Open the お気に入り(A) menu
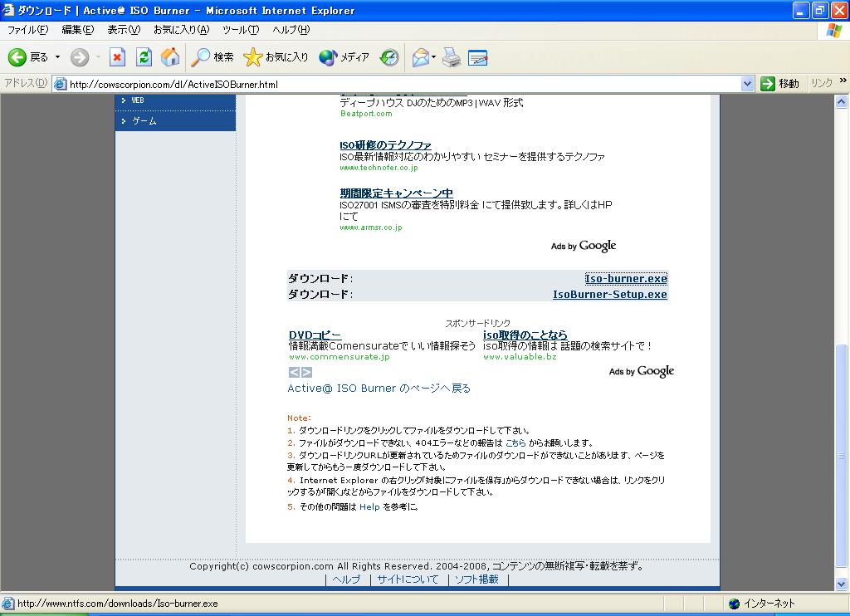The width and height of the screenshot is (850, 616). point(181,30)
